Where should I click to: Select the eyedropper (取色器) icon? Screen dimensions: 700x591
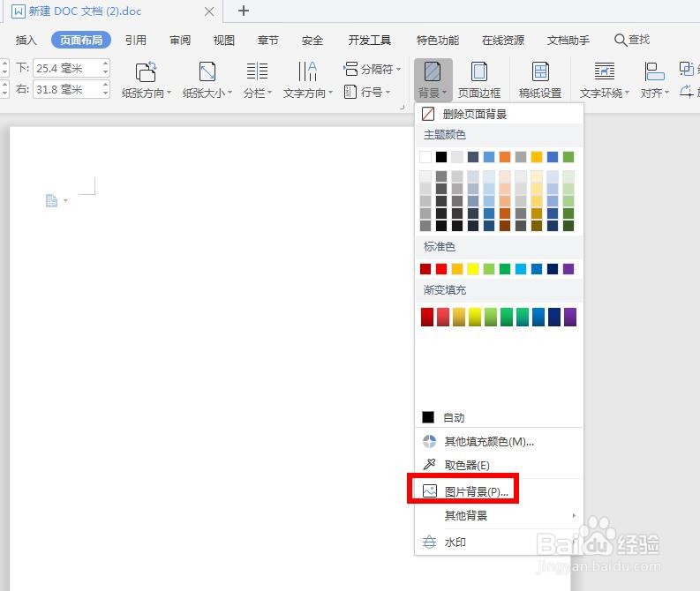coord(430,465)
